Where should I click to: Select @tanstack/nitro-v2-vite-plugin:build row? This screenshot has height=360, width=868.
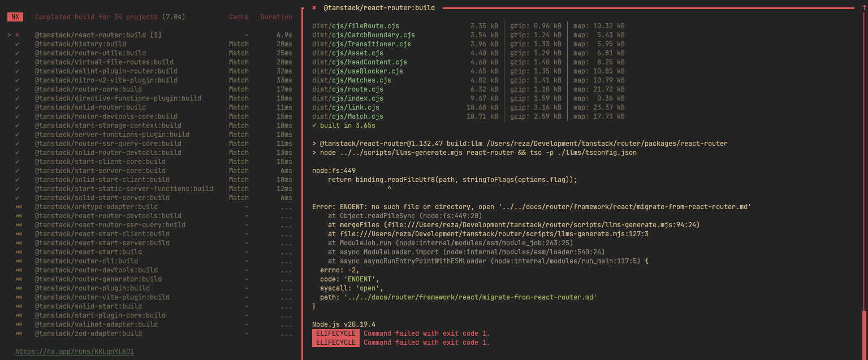[x=150, y=80]
